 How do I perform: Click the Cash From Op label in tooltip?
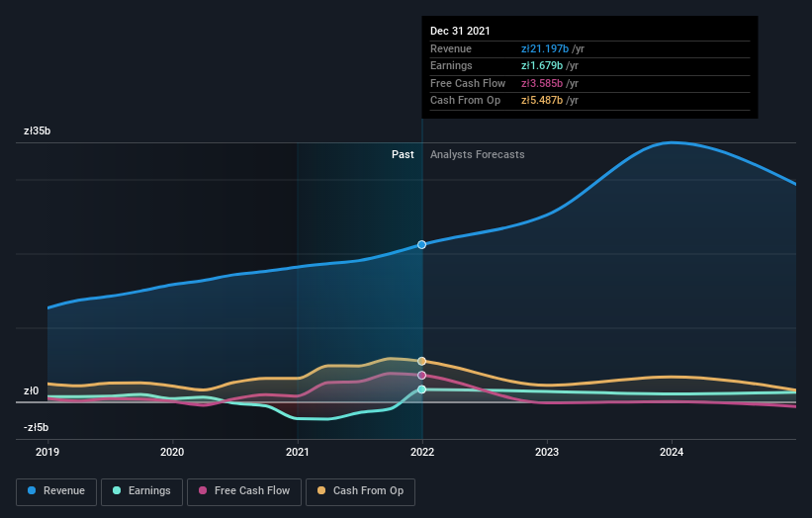[465, 101]
